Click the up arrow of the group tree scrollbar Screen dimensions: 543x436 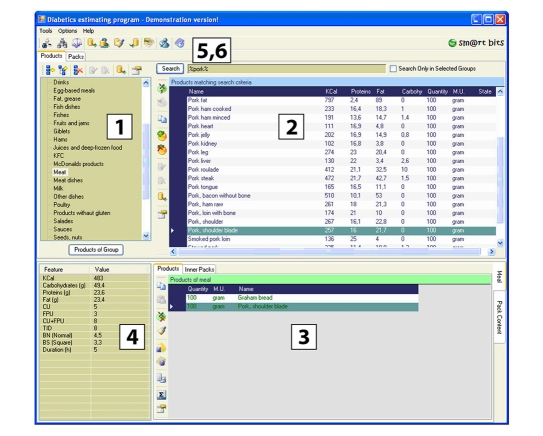point(146,83)
